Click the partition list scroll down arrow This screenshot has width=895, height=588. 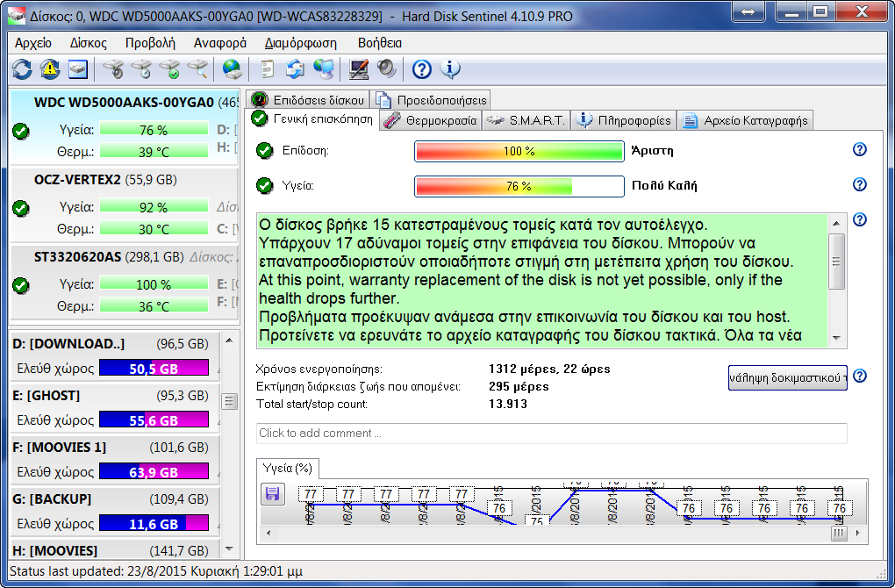[x=229, y=549]
